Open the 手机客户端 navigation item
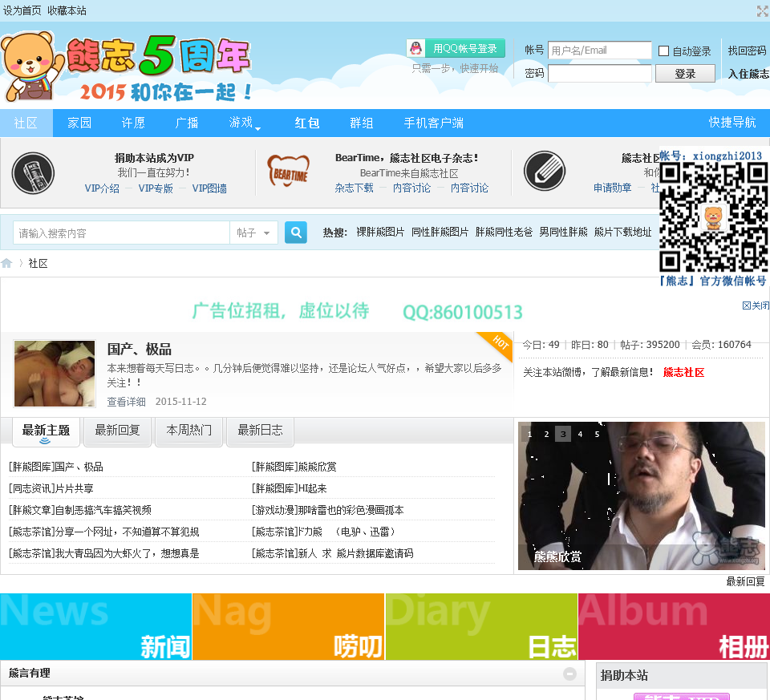 (434, 123)
